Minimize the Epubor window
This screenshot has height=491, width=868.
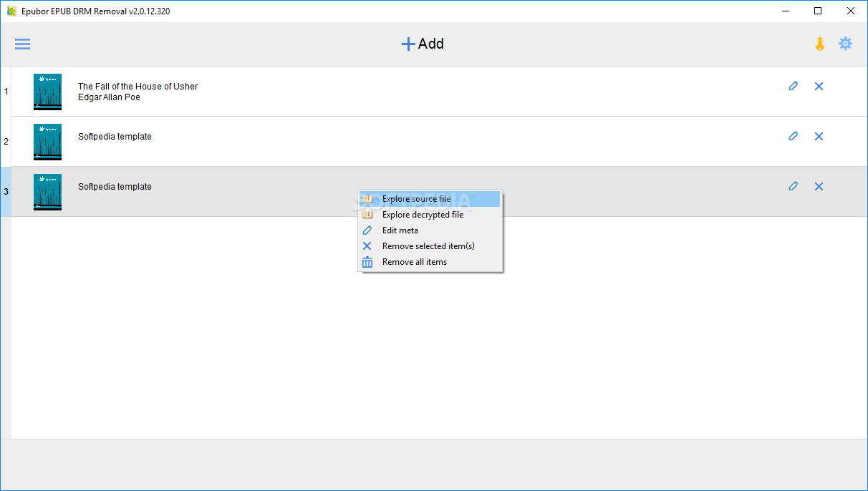786,11
